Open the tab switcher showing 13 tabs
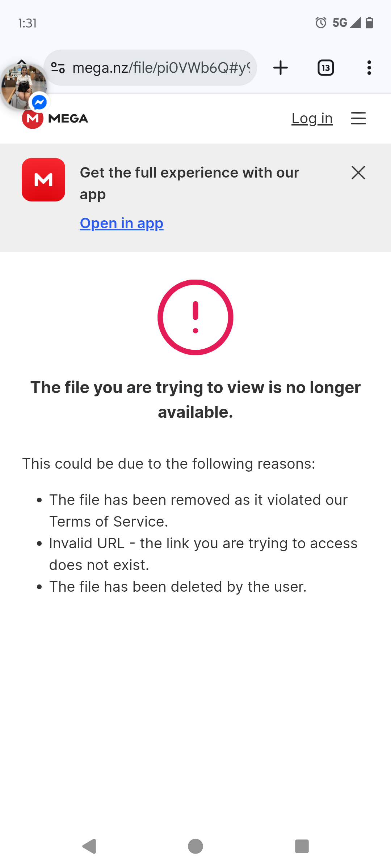Screen dimensions: 391x868 coord(325,68)
